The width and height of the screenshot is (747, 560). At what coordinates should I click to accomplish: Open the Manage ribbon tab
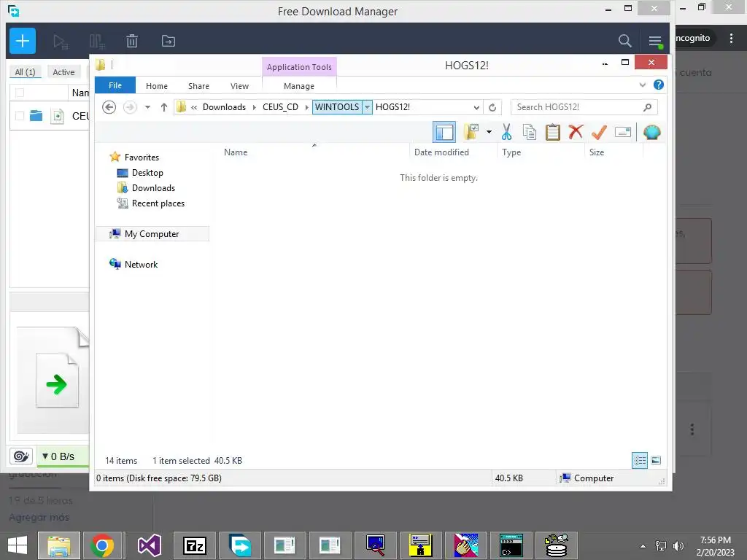(298, 86)
